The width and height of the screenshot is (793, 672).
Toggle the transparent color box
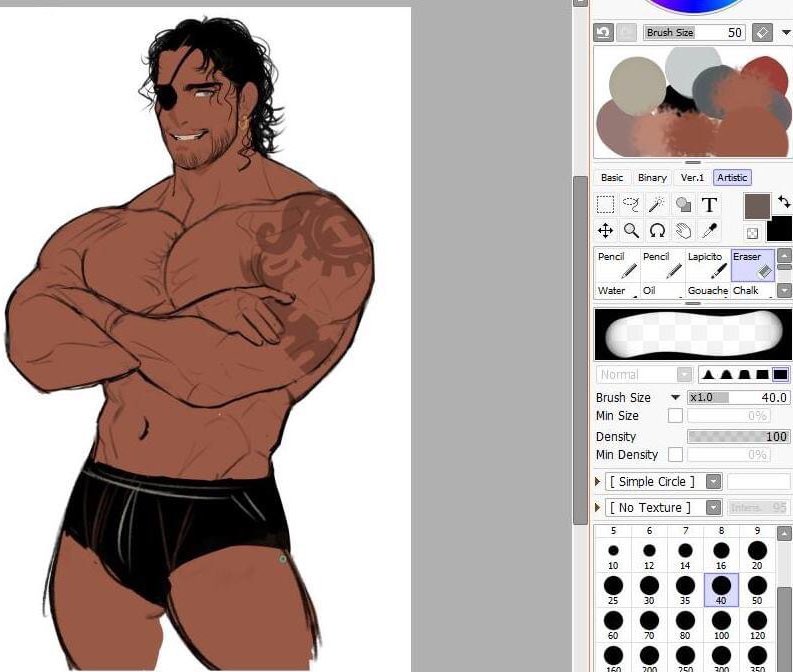pyautogui.click(x=752, y=233)
